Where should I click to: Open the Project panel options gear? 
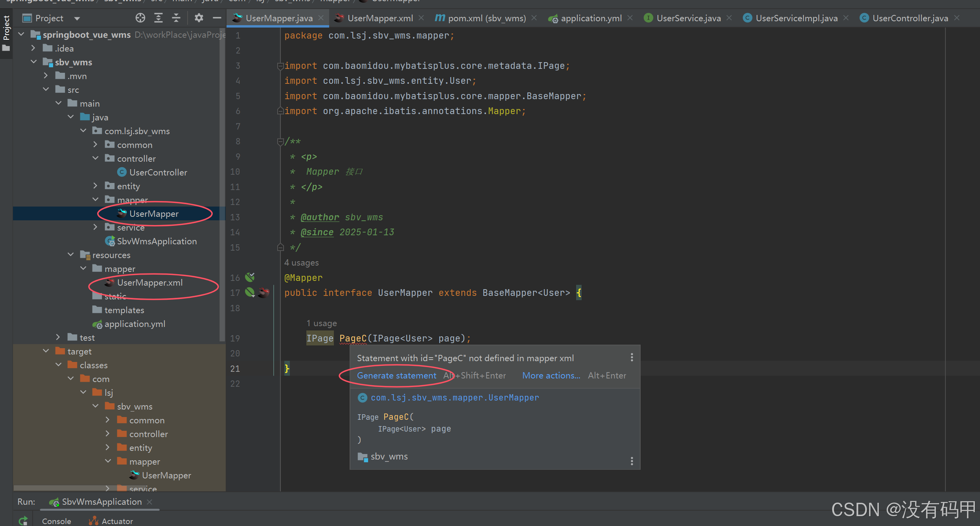pos(199,18)
